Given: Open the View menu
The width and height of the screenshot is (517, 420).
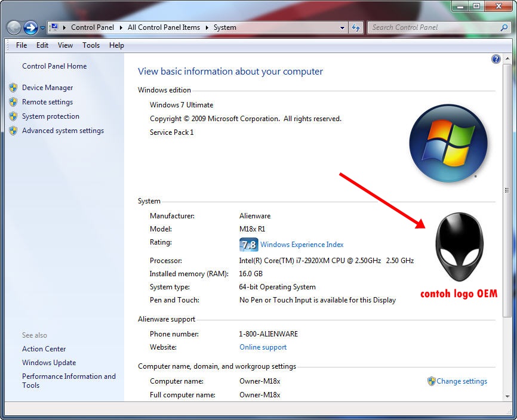Looking at the screenshot, I should [x=65, y=45].
